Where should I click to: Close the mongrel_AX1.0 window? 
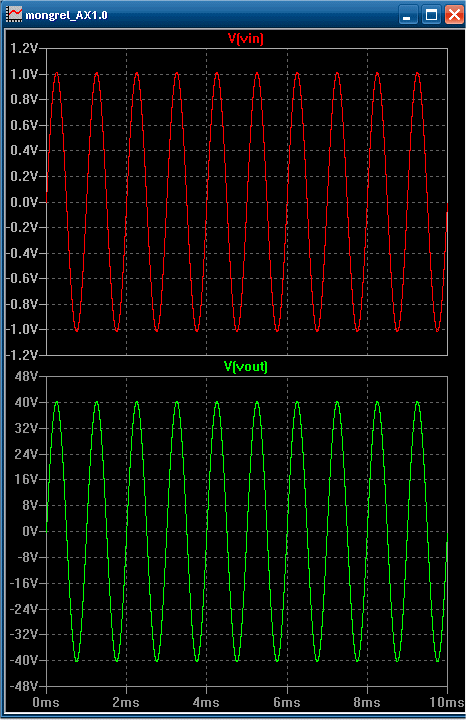tap(454, 15)
